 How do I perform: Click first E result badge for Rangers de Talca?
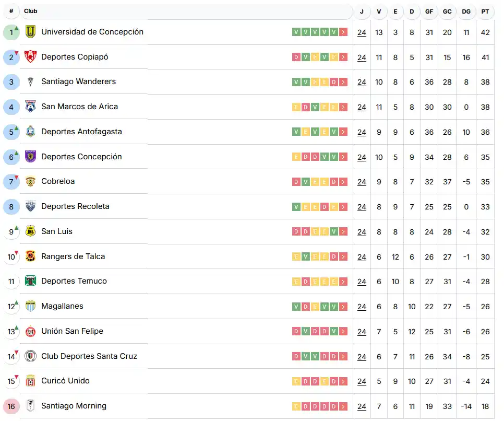point(296,257)
